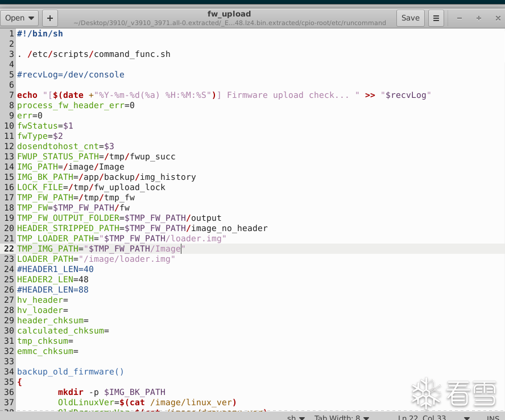The height and width of the screenshot is (420, 505).
Task: Click the INS mode indicator
Action: (x=492, y=418)
